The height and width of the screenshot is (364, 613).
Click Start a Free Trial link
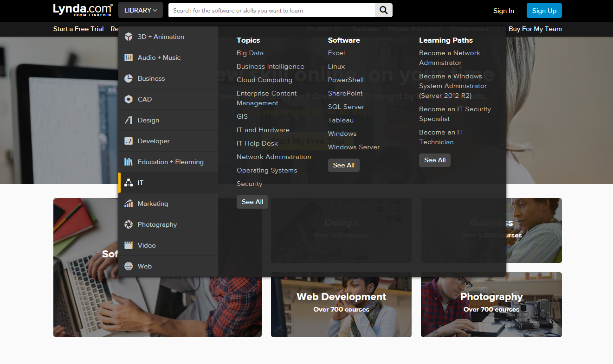click(78, 29)
